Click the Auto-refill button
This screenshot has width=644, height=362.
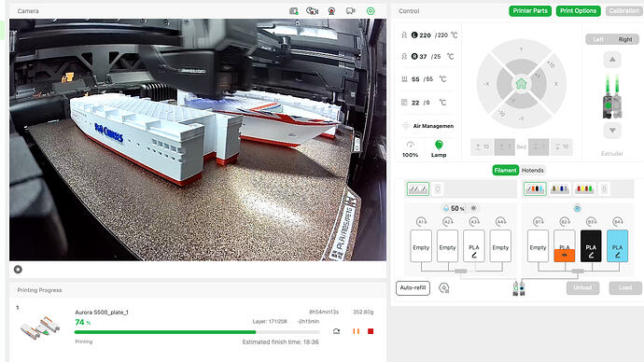(413, 288)
